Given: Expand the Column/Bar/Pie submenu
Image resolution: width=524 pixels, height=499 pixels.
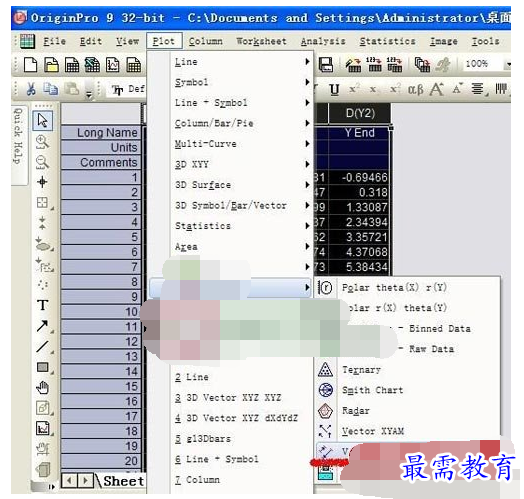Looking at the screenshot, I should (x=231, y=123).
